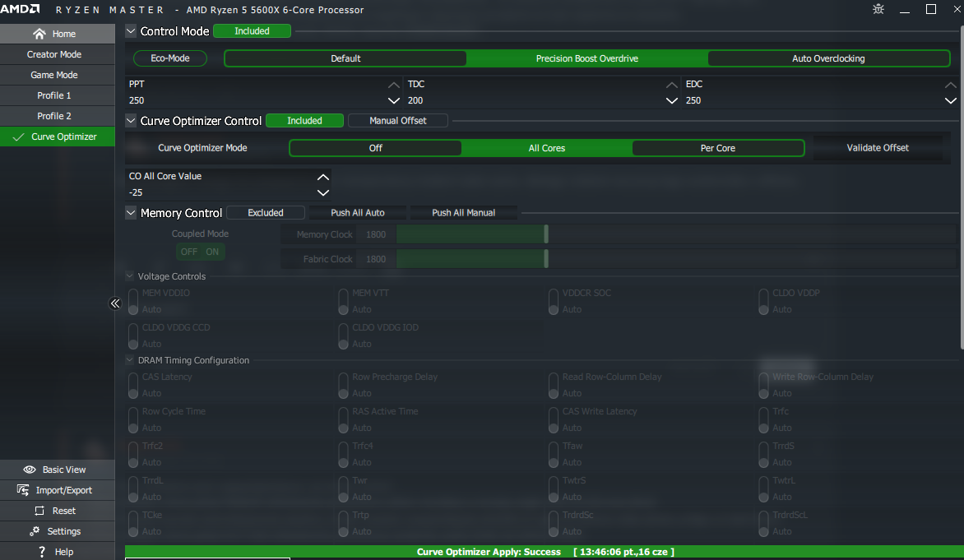
Task: Toggle CLDO VDDG IOD auto switch
Action: 343,336
